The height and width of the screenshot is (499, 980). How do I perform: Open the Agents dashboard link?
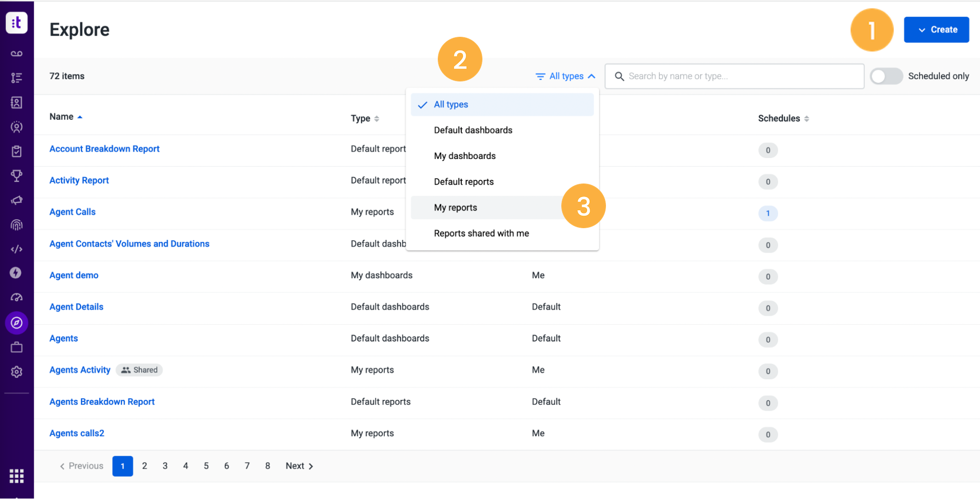[64, 339]
